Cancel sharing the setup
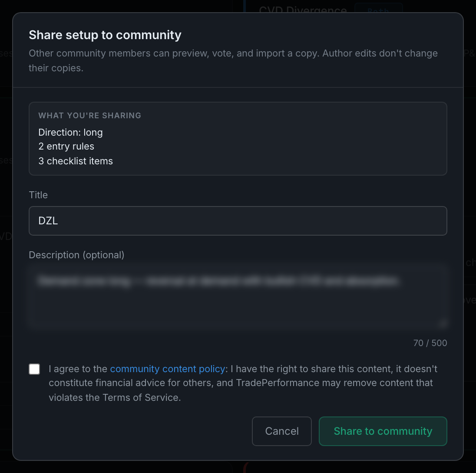This screenshot has height=473, width=476. (282, 431)
